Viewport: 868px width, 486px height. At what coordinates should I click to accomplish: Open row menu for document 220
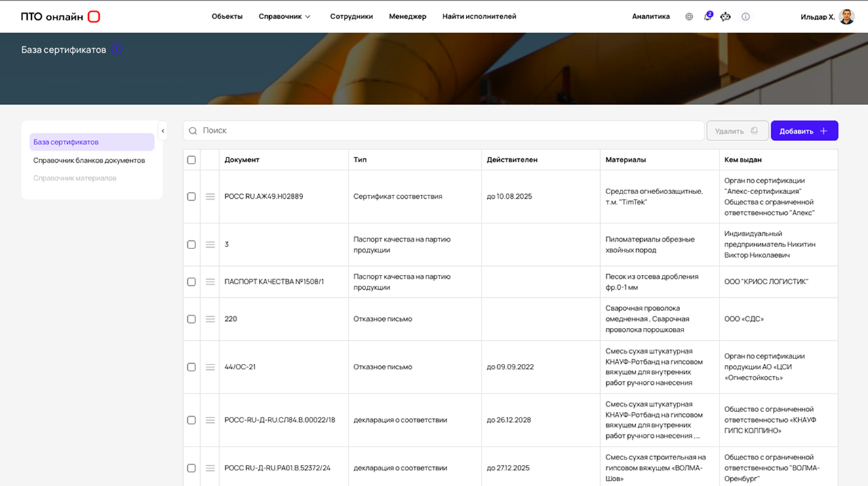click(210, 319)
